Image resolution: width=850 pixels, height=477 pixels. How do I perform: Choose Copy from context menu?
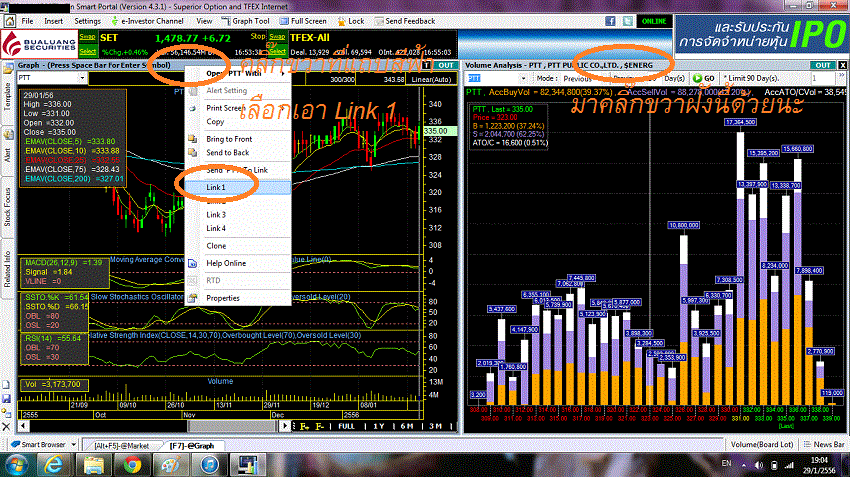point(215,121)
